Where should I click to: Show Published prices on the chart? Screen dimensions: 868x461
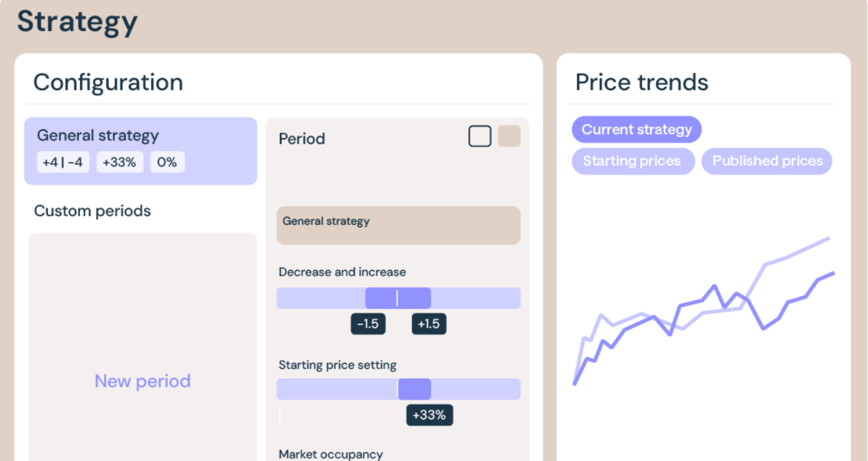coord(767,161)
